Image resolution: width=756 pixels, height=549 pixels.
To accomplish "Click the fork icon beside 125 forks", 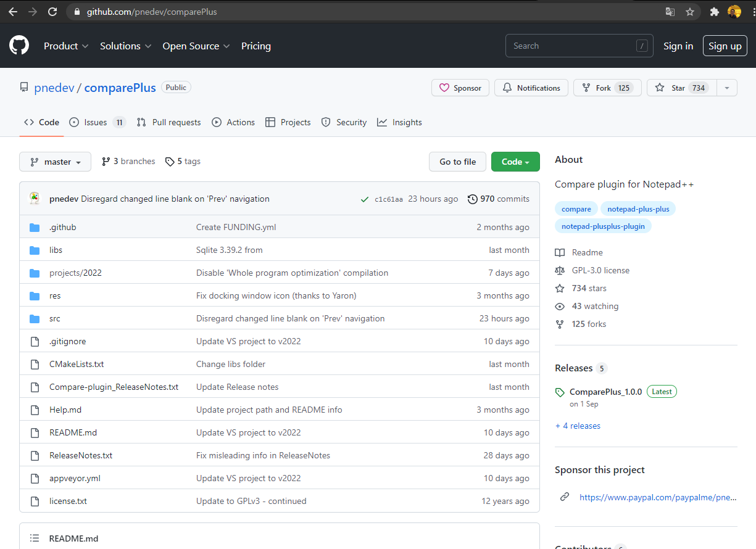I will 560,324.
